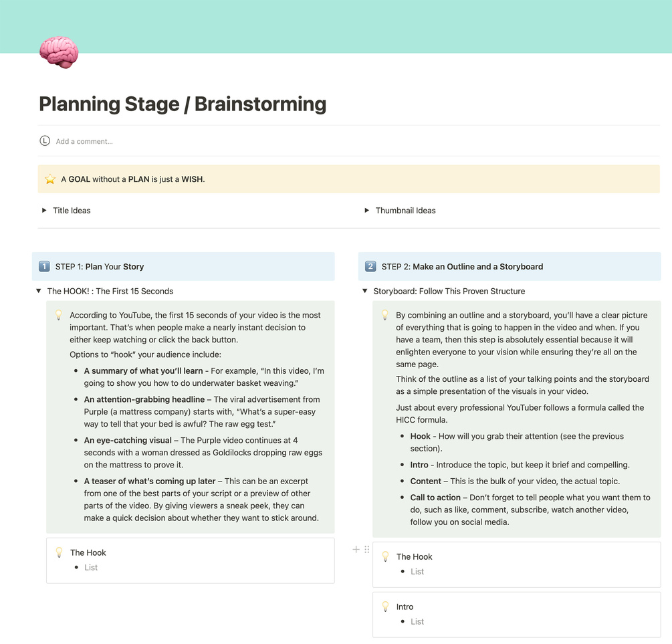Collapse The HOOK! First 15 Seconds toggle

39,292
